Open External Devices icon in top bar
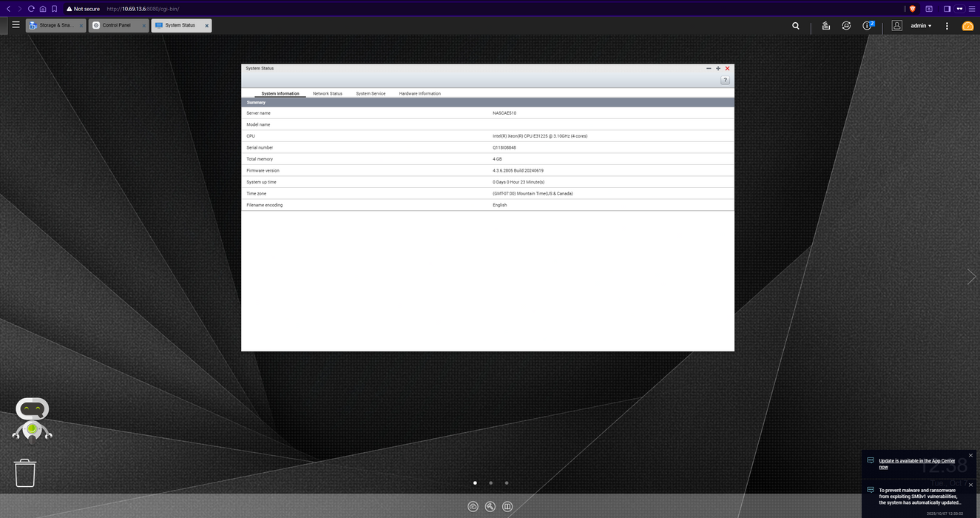This screenshot has width=980, height=518. coord(846,26)
